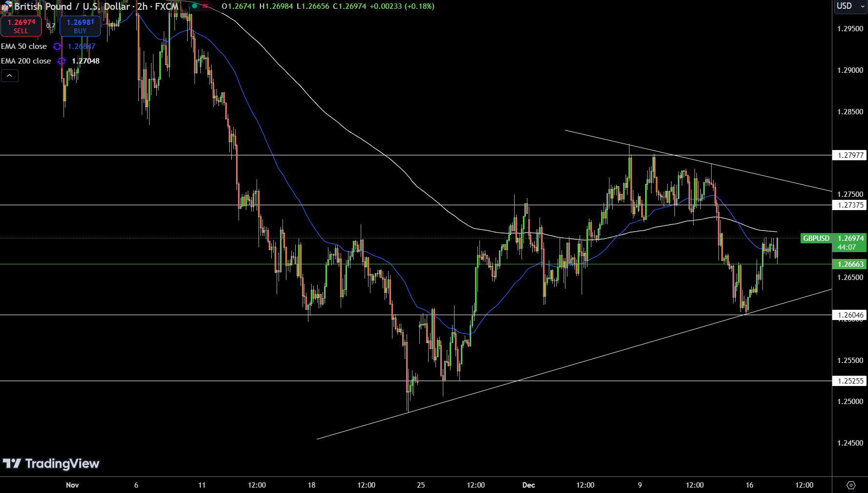This screenshot has width=868, height=493.
Task: Select the 1.27375 horizontal line price label
Action: coord(850,205)
